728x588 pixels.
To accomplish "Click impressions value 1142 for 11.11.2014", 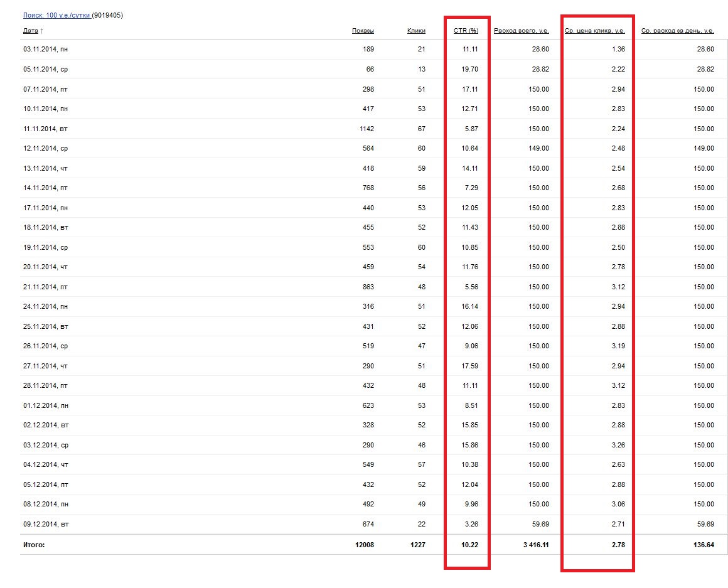I will (367, 129).
